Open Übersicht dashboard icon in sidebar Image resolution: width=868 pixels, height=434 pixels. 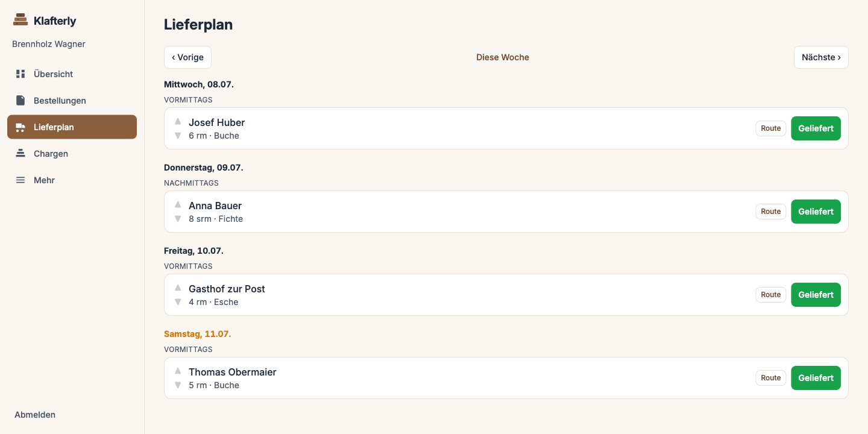20,74
